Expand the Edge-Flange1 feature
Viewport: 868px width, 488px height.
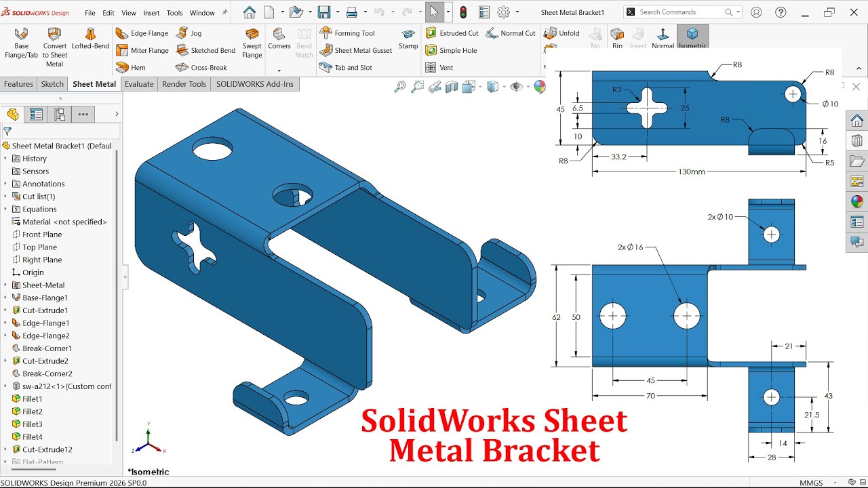(x=5, y=323)
